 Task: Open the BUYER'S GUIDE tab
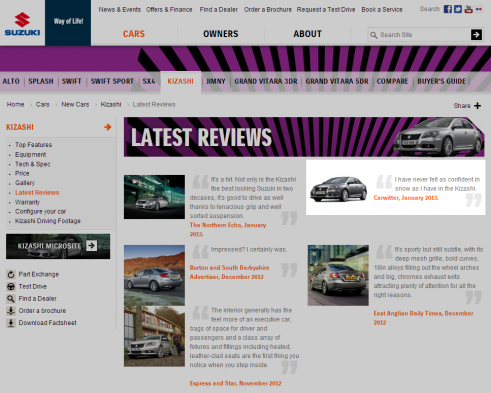(x=441, y=81)
